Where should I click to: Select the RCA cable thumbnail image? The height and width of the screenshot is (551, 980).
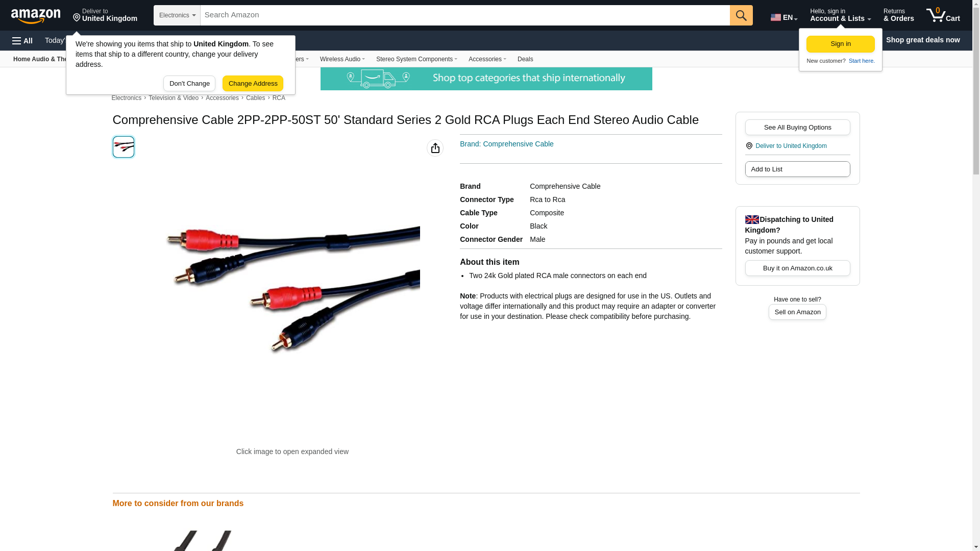pyautogui.click(x=124, y=147)
